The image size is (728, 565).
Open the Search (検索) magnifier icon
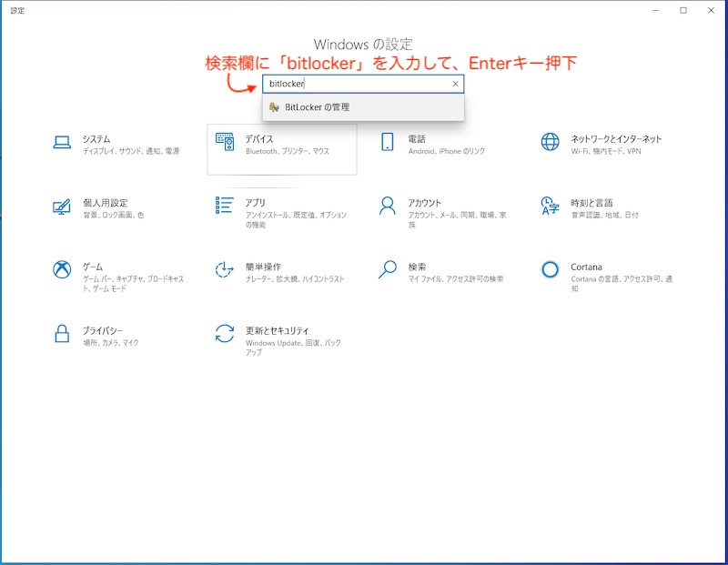pos(388,269)
